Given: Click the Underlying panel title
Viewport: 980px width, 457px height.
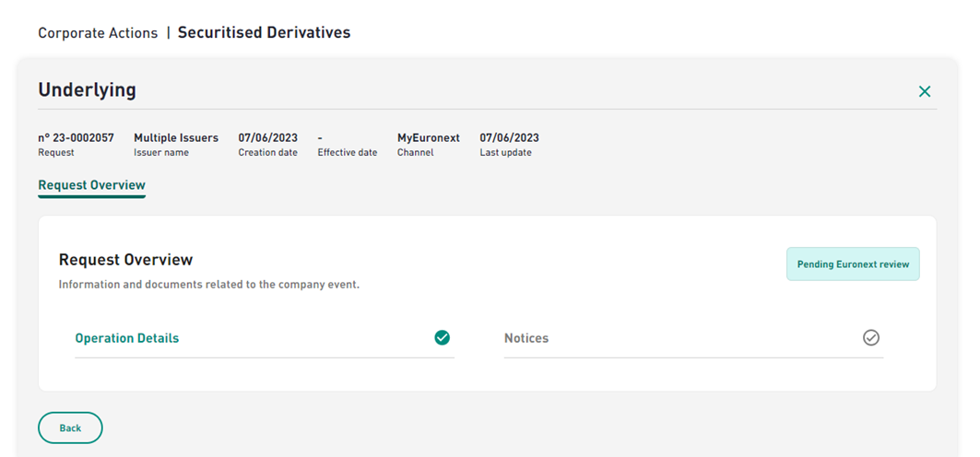Looking at the screenshot, I should (87, 90).
